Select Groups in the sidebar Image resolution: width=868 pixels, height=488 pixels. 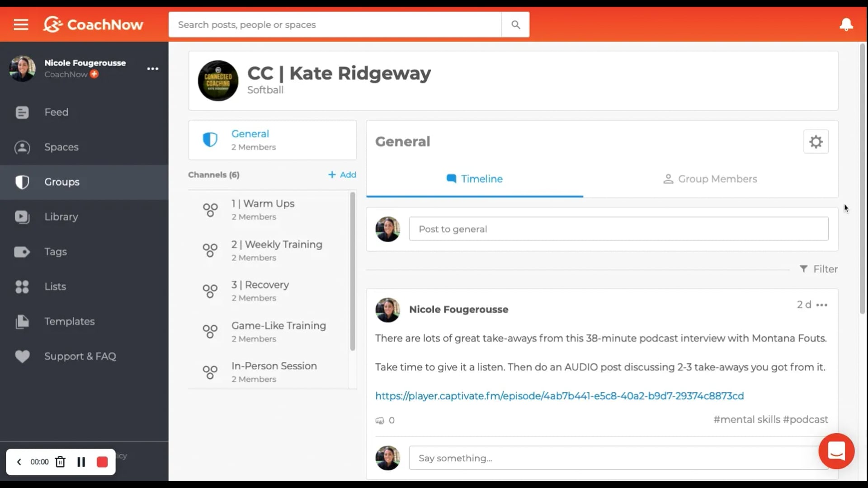pyautogui.click(x=84, y=182)
